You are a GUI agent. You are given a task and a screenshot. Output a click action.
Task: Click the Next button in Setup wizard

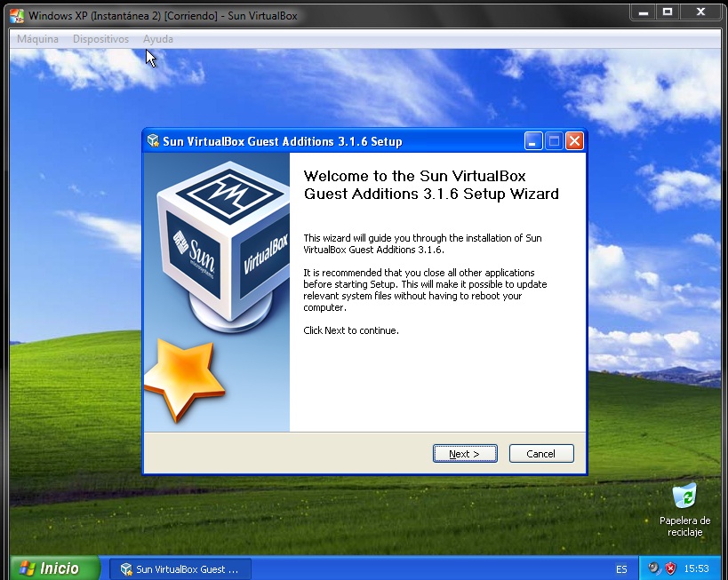[x=465, y=453]
